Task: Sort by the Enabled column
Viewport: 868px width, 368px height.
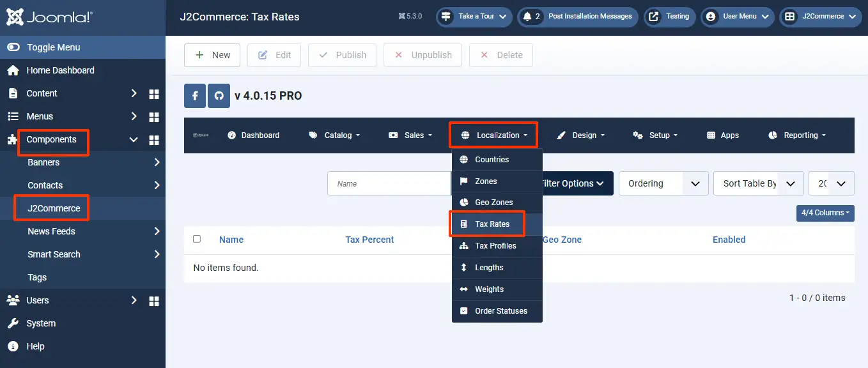Action: [729, 240]
